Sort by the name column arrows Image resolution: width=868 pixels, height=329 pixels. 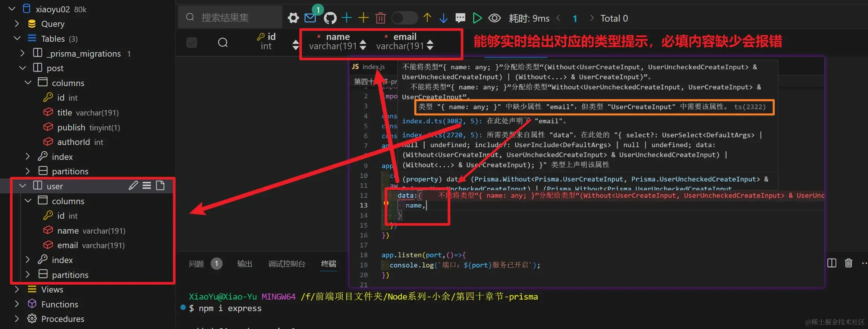(363, 45)
